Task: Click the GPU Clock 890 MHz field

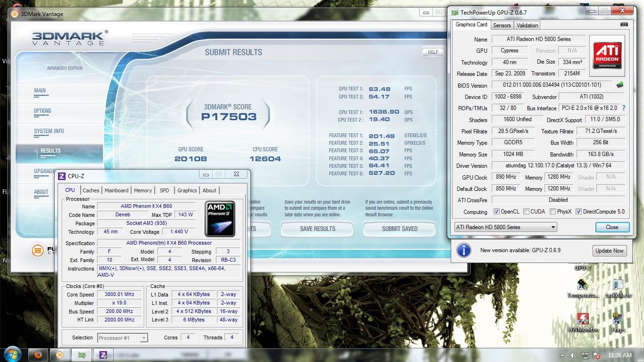Action: [506, 177]
